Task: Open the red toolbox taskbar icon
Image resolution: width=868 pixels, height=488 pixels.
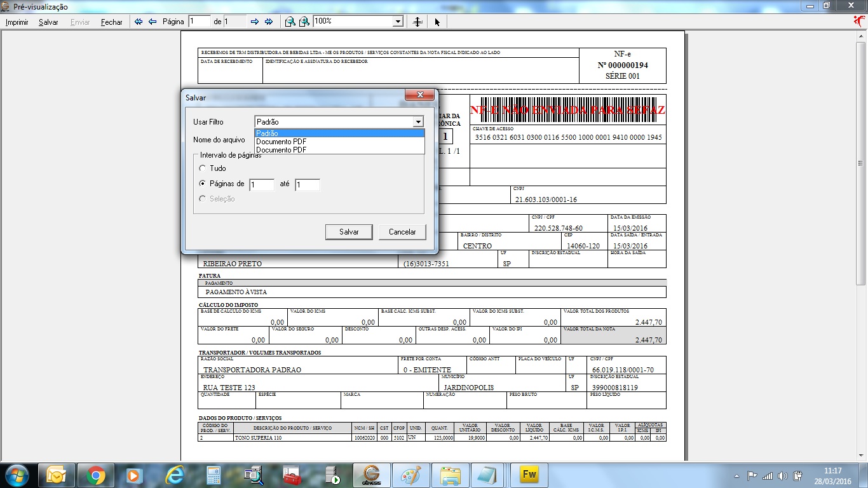Action: point(292,475)
